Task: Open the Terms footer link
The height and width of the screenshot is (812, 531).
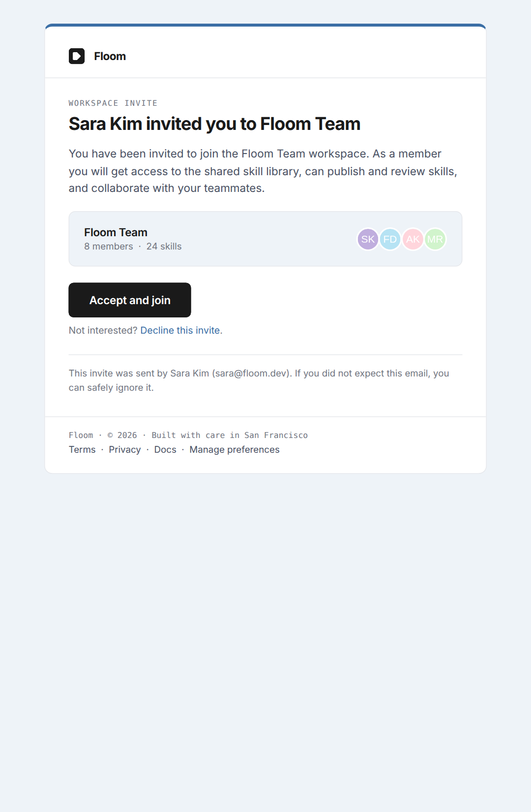Action: coord(82,450)
